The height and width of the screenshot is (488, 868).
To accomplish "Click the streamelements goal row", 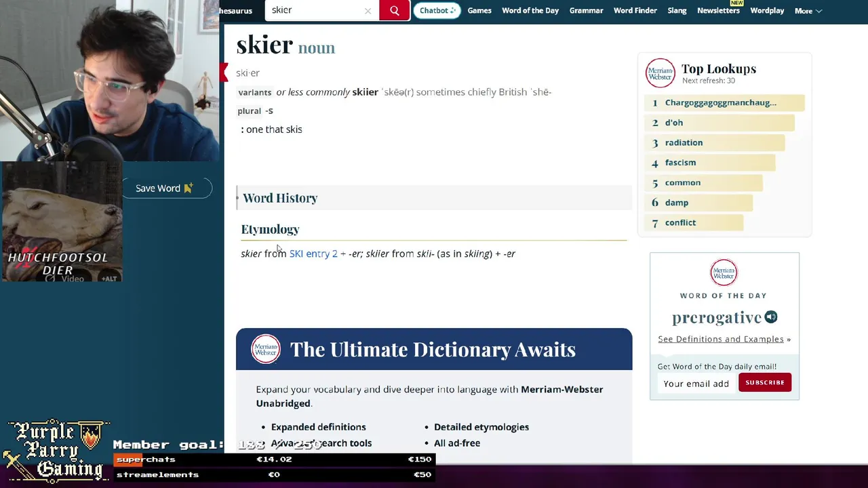I will (x=274, y=474).
